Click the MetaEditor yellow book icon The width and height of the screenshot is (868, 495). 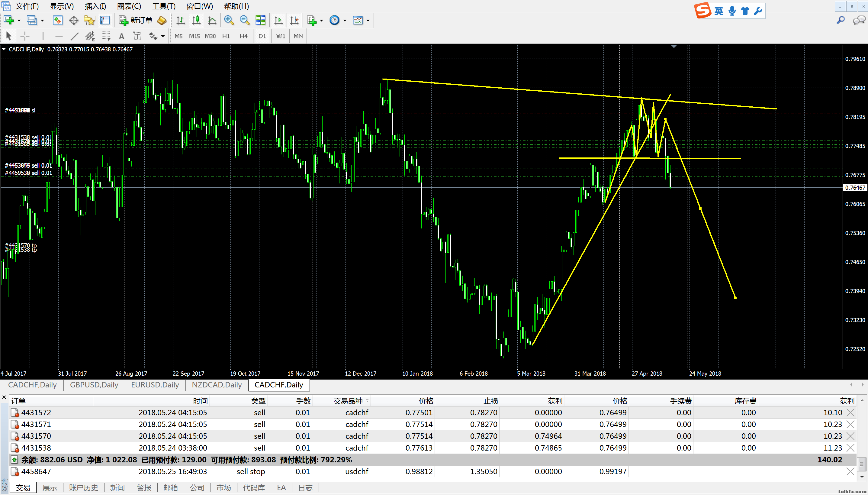coord(162,21)
